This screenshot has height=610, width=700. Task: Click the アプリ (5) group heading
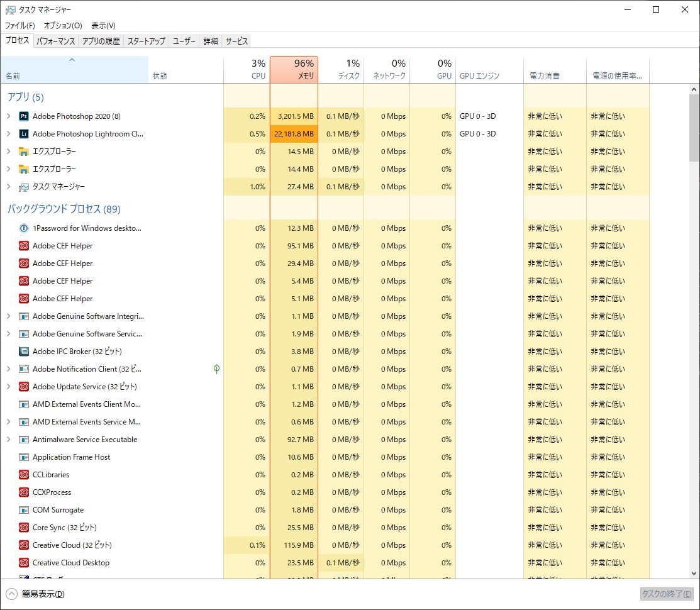(x=26, y=97)
